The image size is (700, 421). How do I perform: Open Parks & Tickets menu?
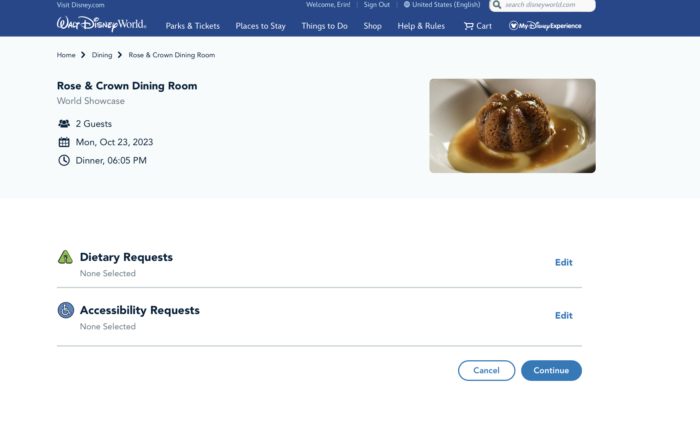(x=192, y=26)
